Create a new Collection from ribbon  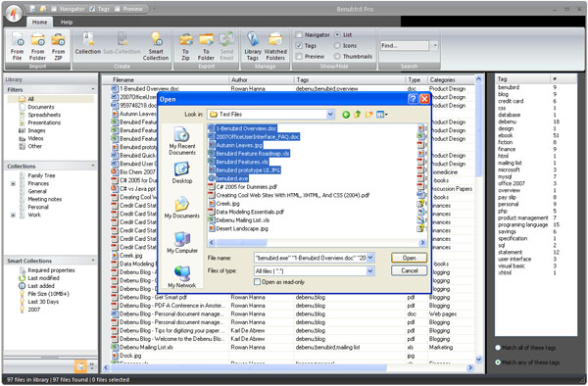coord(88,43)
